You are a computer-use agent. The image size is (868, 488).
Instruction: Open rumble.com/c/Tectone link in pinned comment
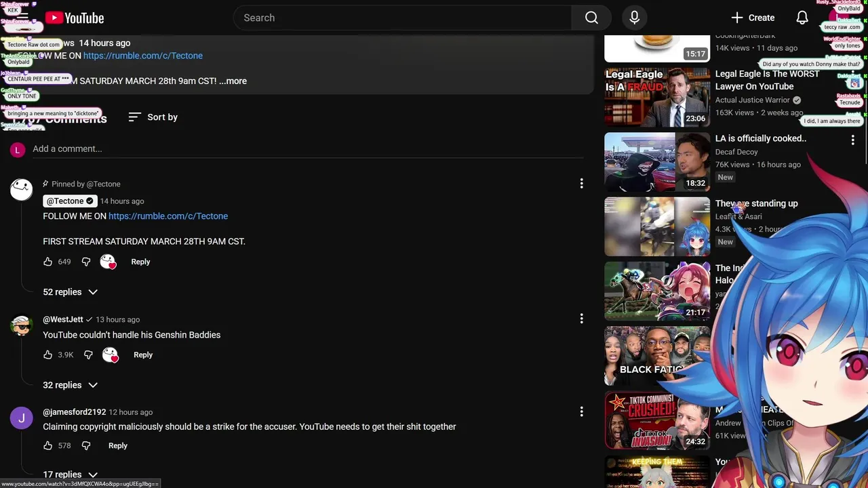168,216
